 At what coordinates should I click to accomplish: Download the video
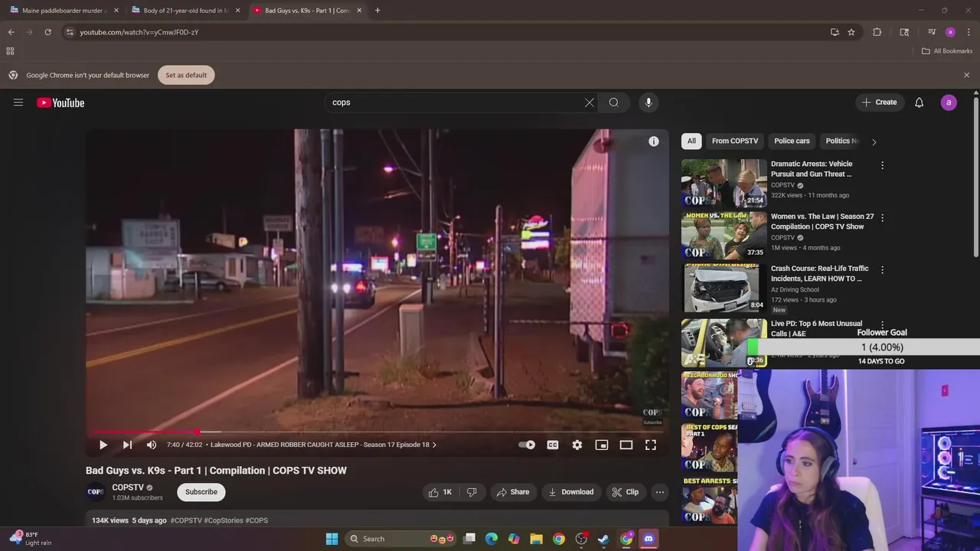[x=571, y=492]
